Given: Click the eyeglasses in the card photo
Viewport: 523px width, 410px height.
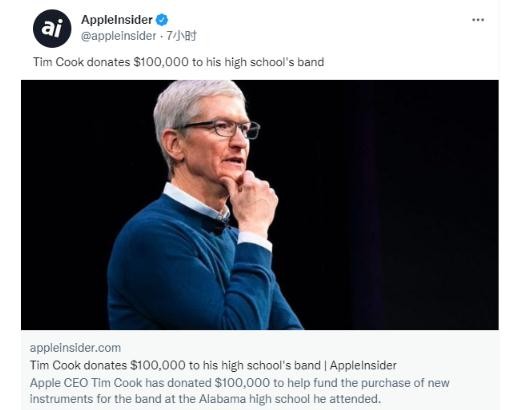Looking at the screenshot, I should 221,128.
